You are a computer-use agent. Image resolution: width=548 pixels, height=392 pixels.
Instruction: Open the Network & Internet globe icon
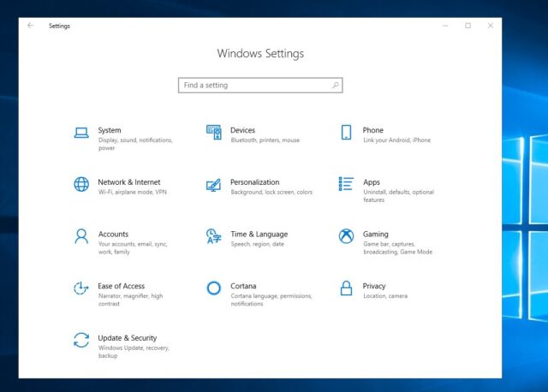click(x=81, y=184)
